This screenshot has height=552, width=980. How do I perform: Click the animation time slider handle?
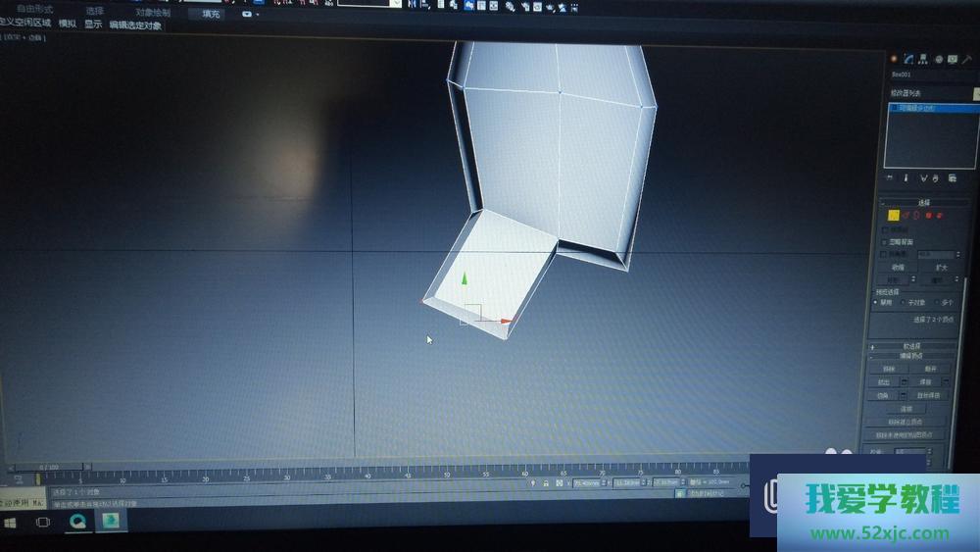click(x=39, y=468)
